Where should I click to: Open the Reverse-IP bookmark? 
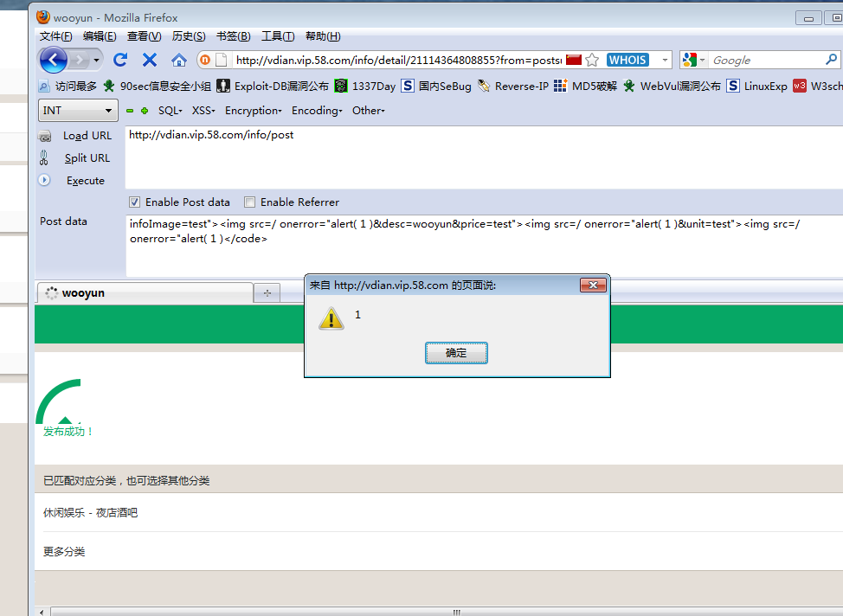pyautogui.click(x=513, y=86)
